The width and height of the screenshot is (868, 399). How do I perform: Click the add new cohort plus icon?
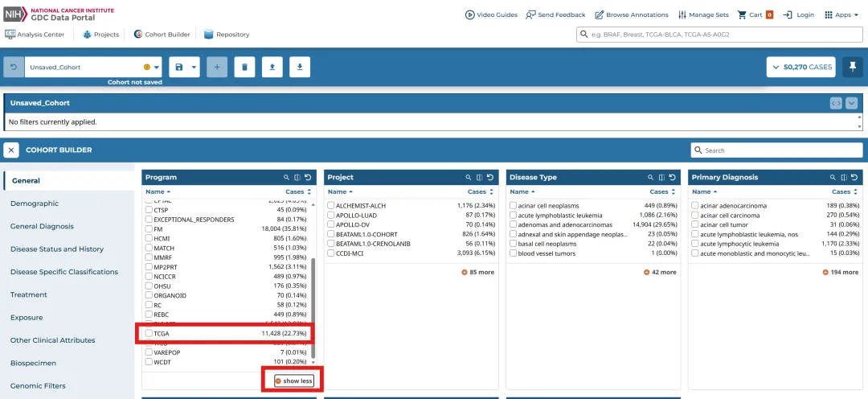pyautogui.click(x=217, y=67)
